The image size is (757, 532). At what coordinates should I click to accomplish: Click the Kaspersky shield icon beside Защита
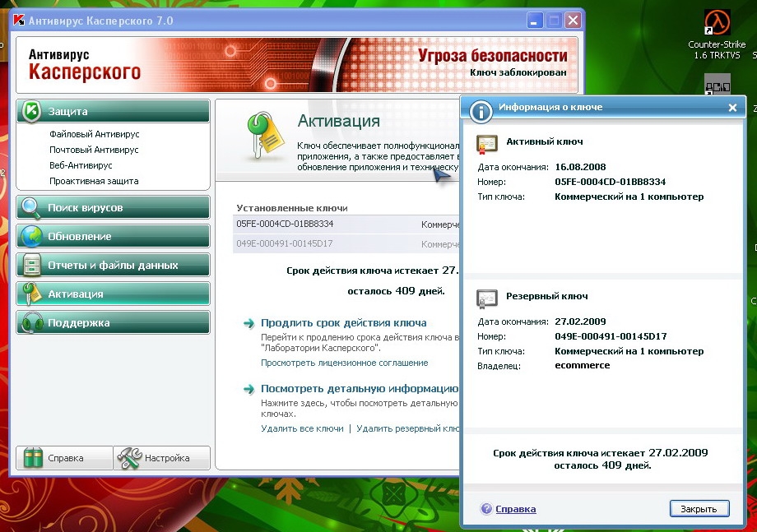(x=31, y=112)
